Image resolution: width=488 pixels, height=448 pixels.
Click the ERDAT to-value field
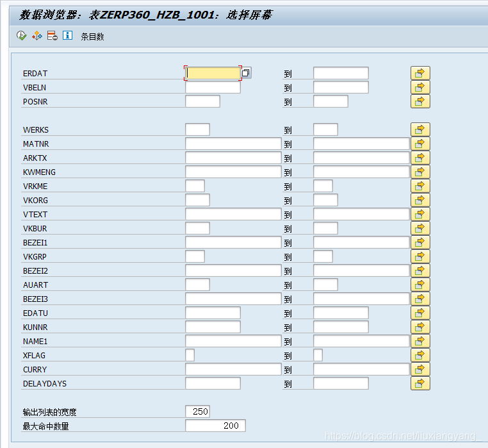coord(341,73)
